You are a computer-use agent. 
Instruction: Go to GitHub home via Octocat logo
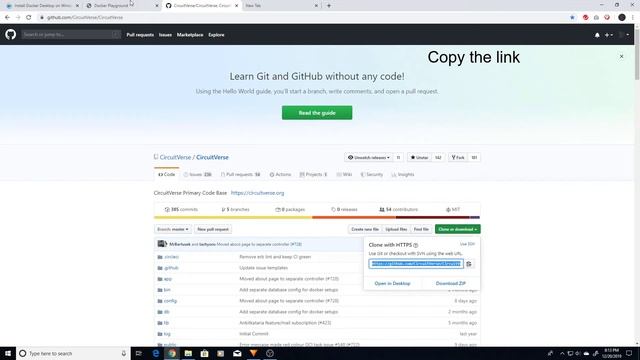pyautogui.click(x=11, y=34)
